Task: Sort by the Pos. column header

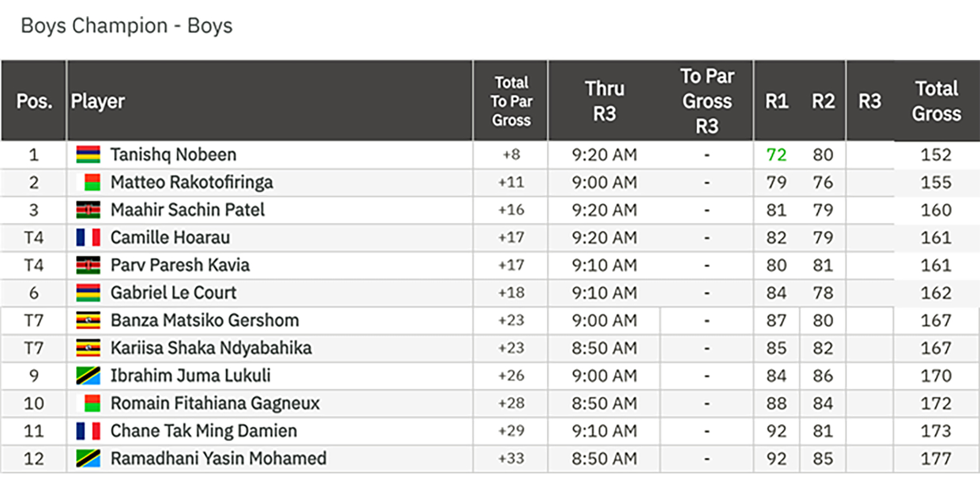Action: (x=34, y=101)
